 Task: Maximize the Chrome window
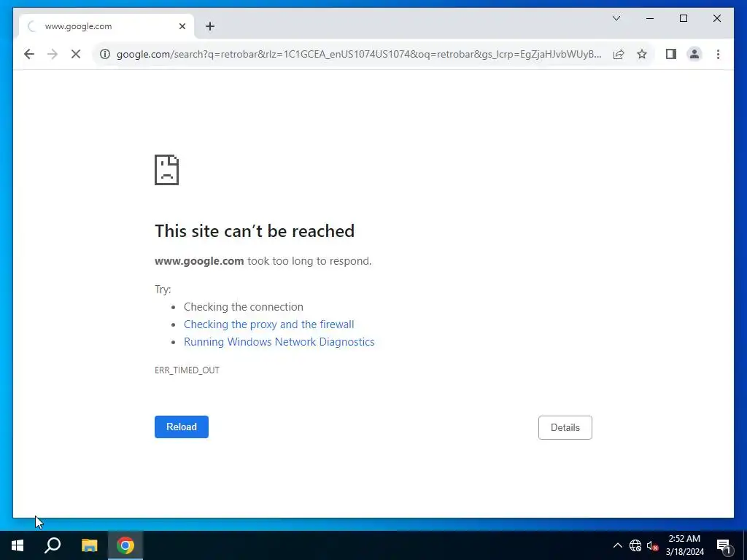tap(683, 18)
